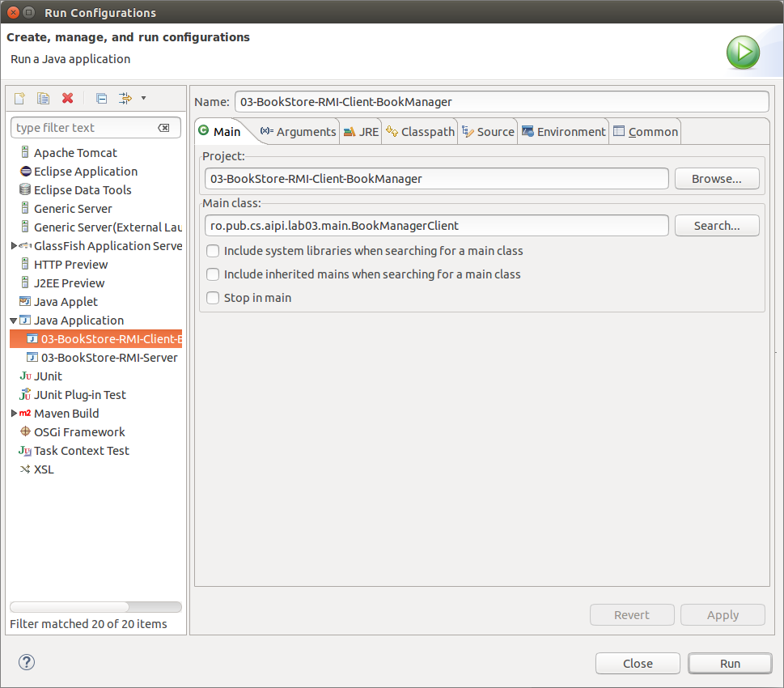Delete selected launch configuration (red X)

67,98
